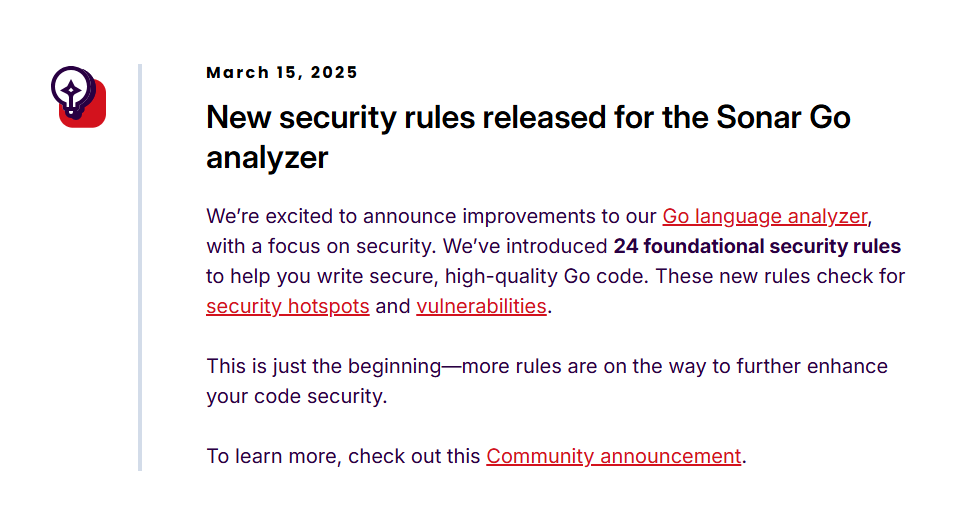The width and height of the screenshot is (954, 528).
Task: Click the phrase high-quality Go code
Action: pos(547,276)
